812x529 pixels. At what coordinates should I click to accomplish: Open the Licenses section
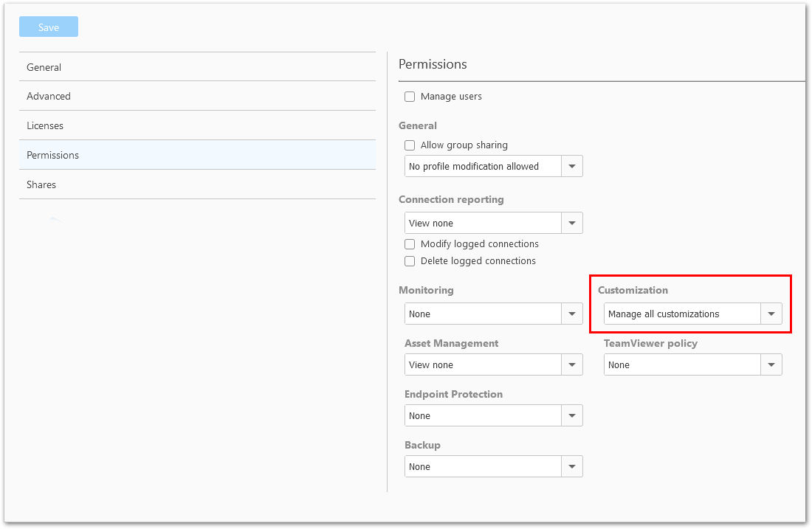(197, 125)
